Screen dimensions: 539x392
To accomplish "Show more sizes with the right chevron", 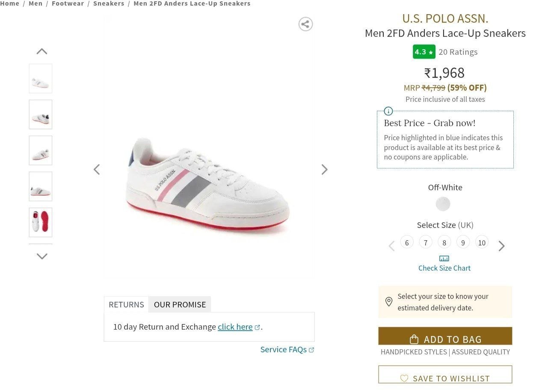I will coord(502,246).
